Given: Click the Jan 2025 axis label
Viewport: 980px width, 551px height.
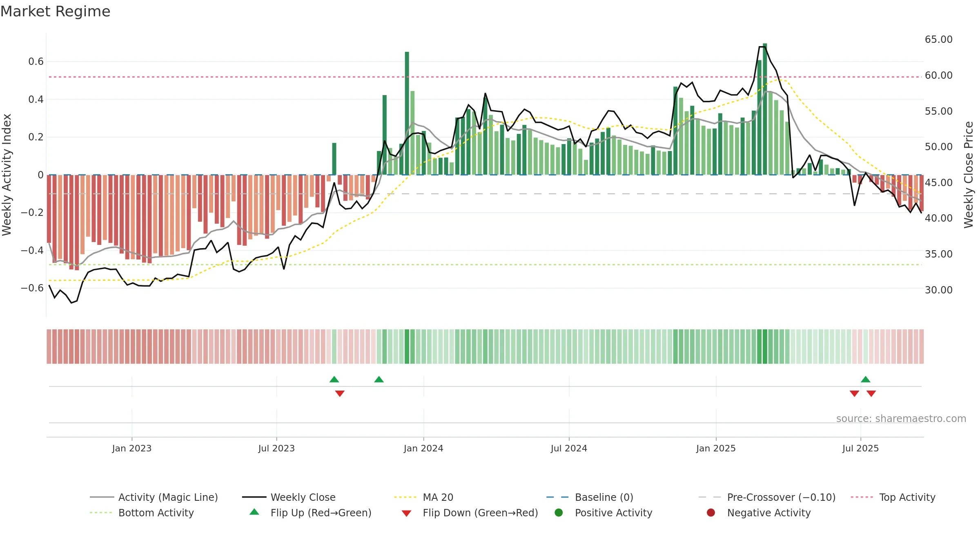Looking at the screenshot, I should point(716,448).
